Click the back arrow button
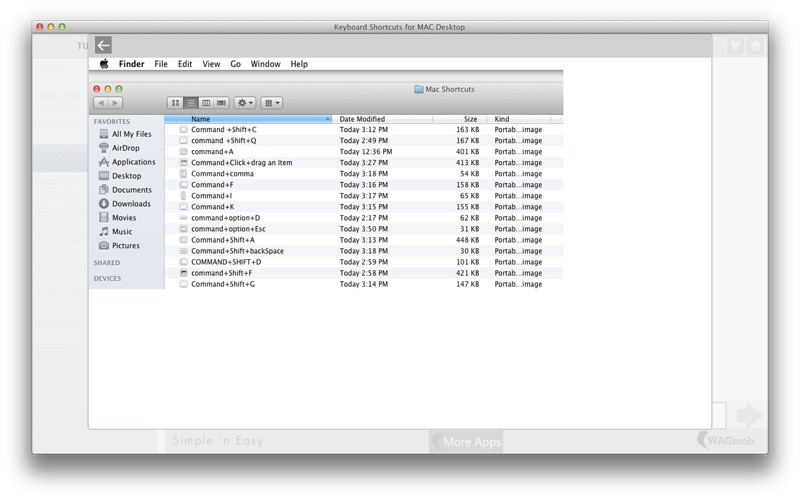Viewport: 800px width, 500px height. click(x=103, y=45)
